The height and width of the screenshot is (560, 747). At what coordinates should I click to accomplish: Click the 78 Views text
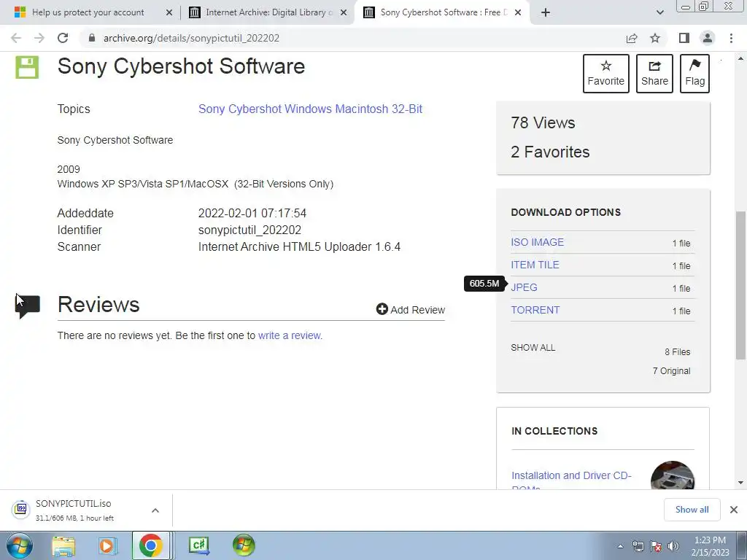(x=543, y=122)
